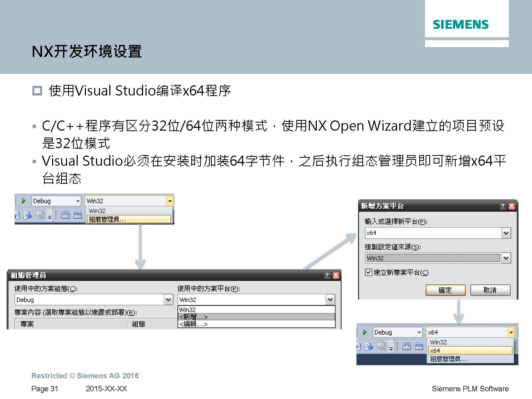Viewport: 532px width, 399px height.
Task: Open 使用中的方案組態 Debug dropdown
Action: (168, 300)
